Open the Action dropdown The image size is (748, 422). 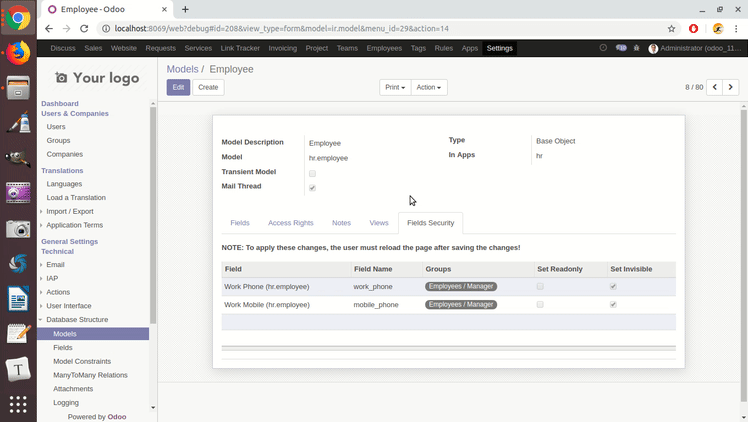(x=428, y=87)
